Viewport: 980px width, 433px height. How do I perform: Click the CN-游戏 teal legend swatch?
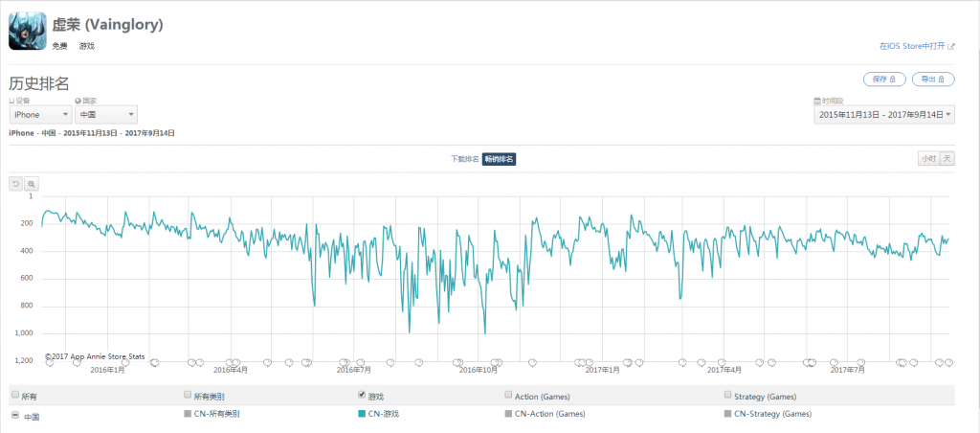tap(361, 414)
